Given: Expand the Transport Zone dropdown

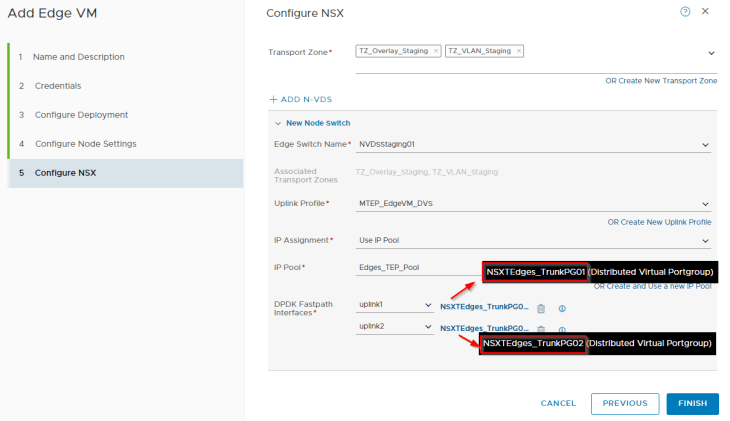Looking at the screenshot, I should (710, 53).
